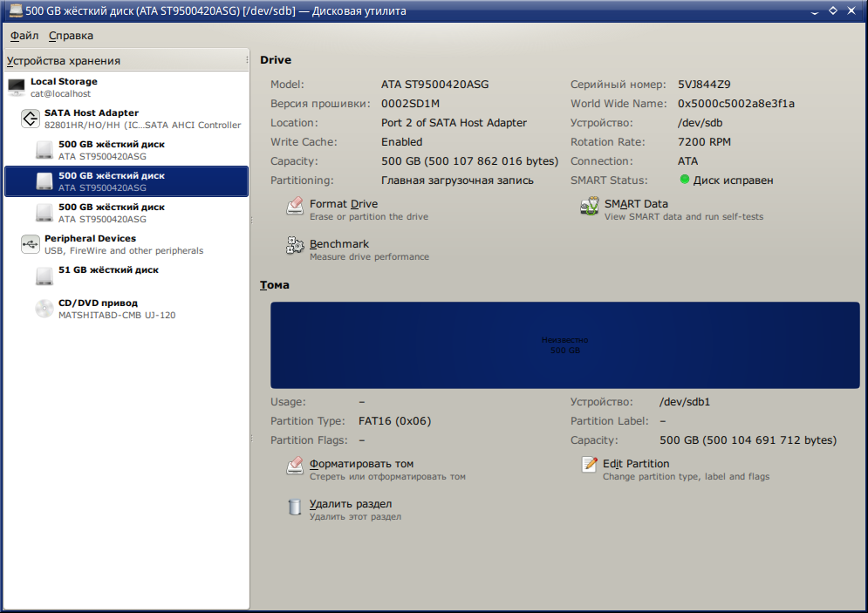868x613 pixels.
Task: Click the Benchmark gears icon
Action: [295, 247]
